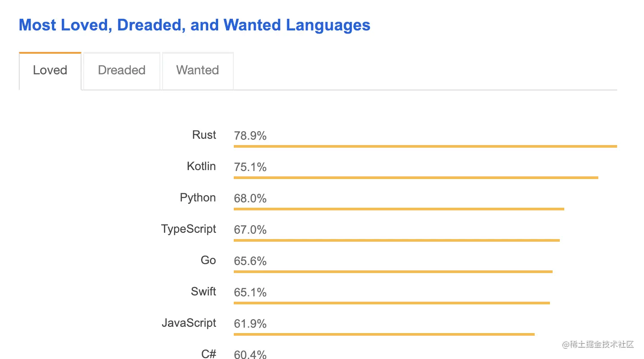Viewport: 644px width, 359px height.
Task: Select the Python language label
Action: [x=197, y=197]
